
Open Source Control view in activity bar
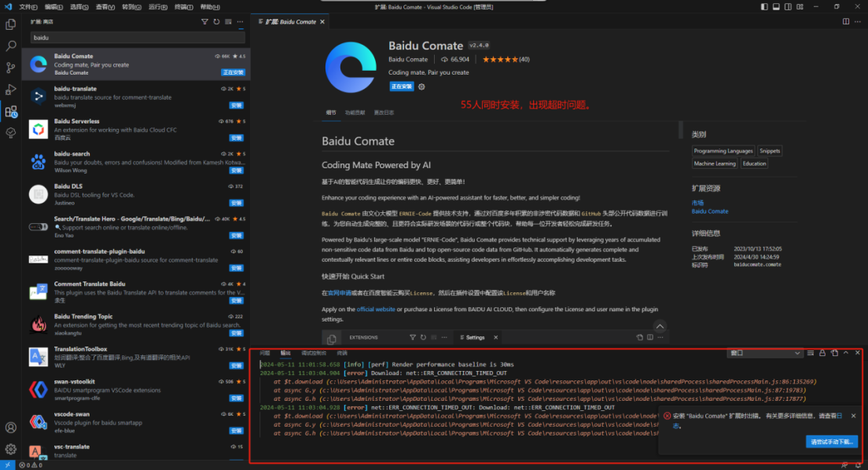10,68
